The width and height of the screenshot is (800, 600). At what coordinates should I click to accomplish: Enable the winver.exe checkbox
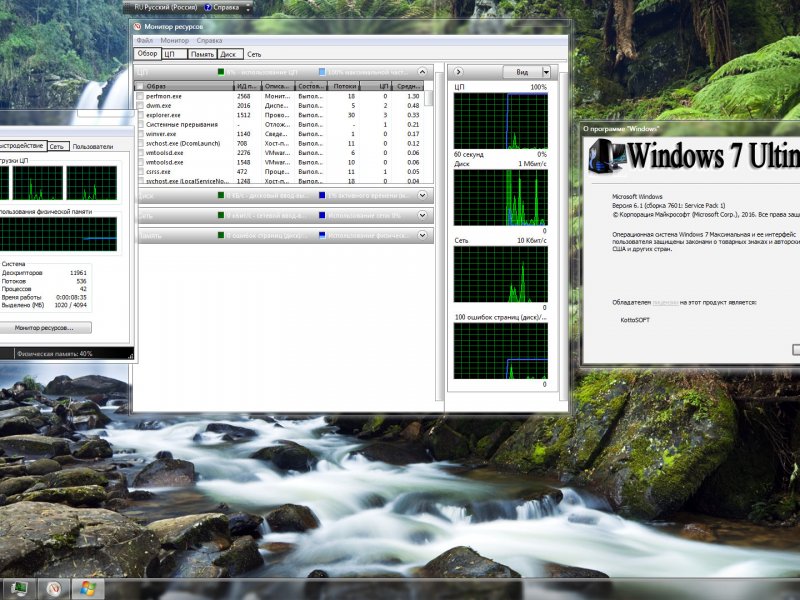click(x=140, y=134)
